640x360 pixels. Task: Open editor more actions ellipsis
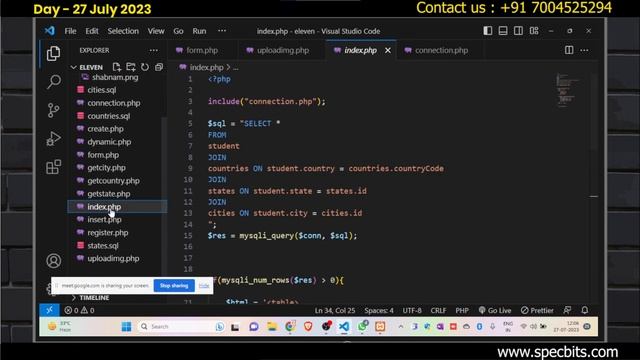584,50
